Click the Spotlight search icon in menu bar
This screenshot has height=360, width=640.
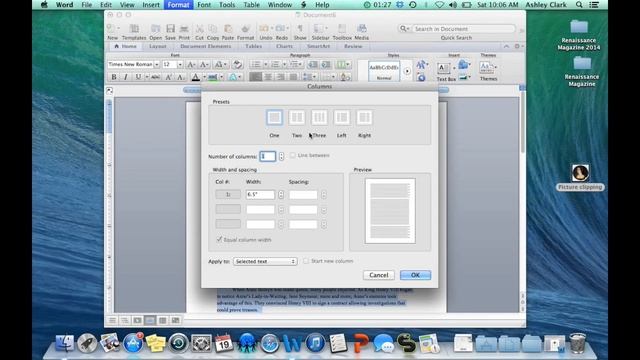point(579,5)
